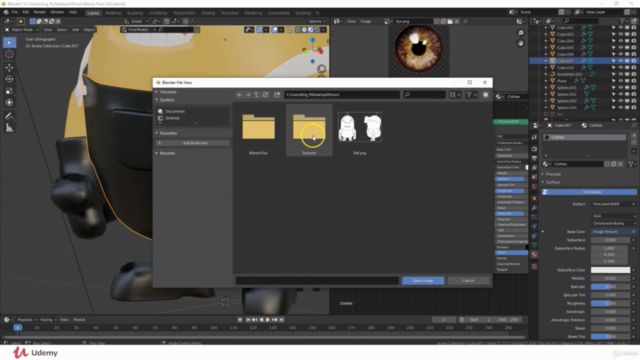Go back in file browser history
Viewport: 640px width, 360px height.
click(x=240, y=95)
